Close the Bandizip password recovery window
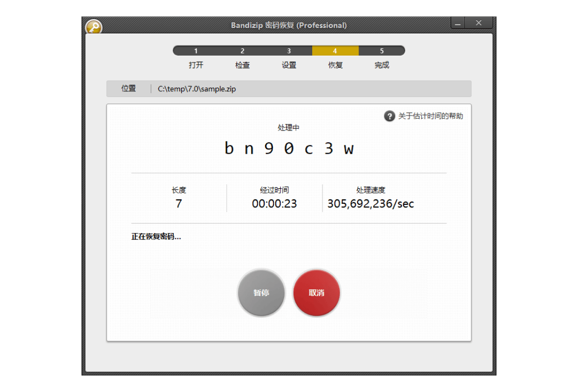Viewport: 578px width, 392px height. click(x=478, y=23)
